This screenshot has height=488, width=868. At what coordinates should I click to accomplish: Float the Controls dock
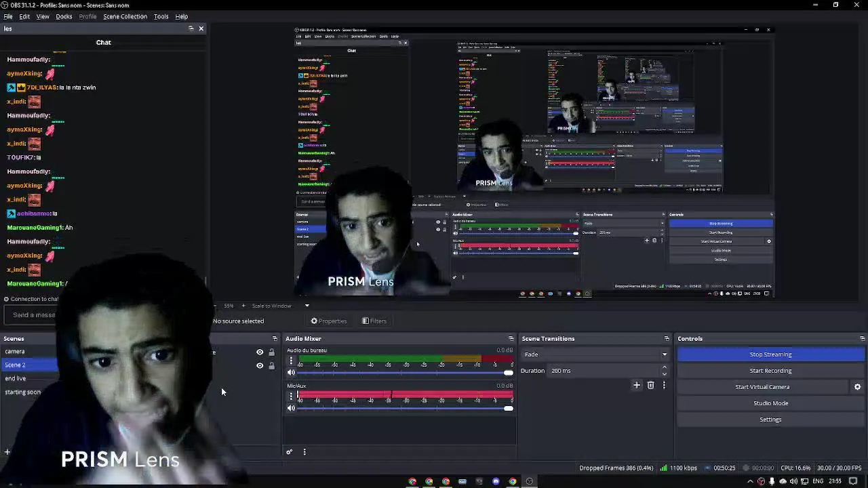click(x=862, y=339)
